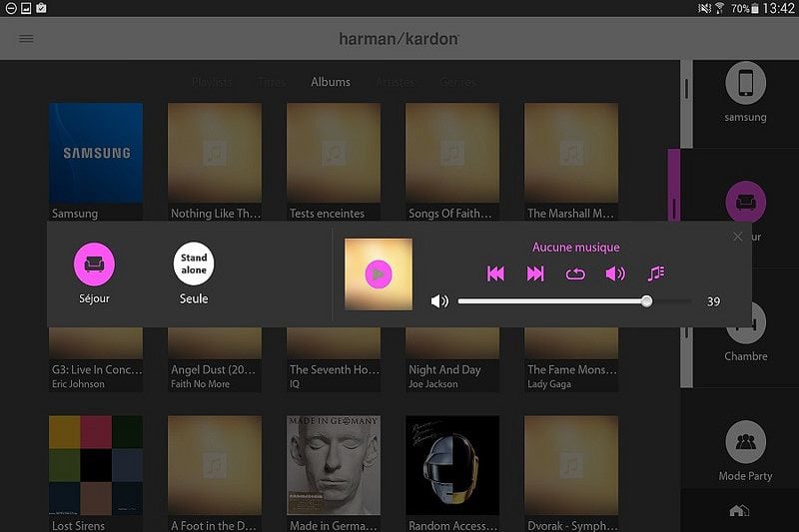Select Night And Day album title
The image size is (799, 532).
pos(444,369)
